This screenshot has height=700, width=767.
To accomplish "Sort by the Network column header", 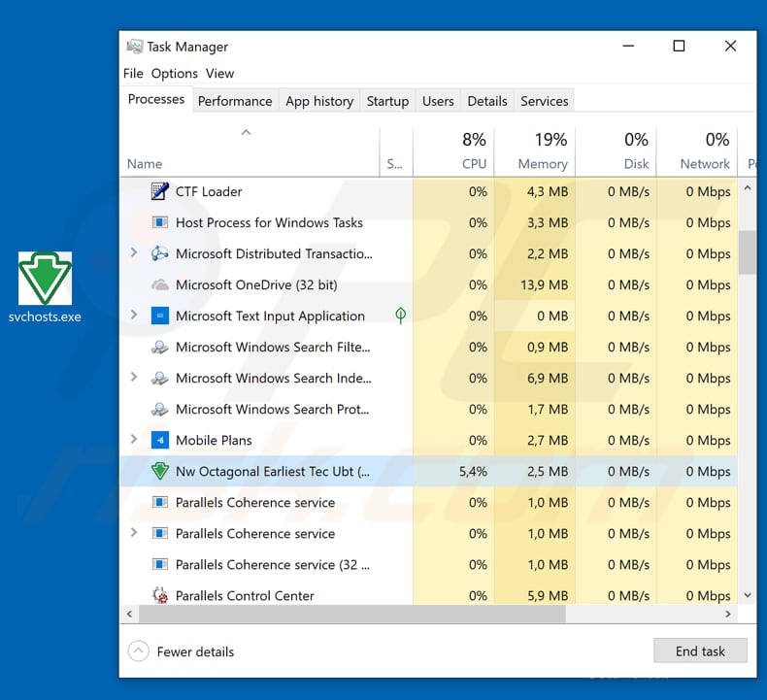I will tap(697, 152).
